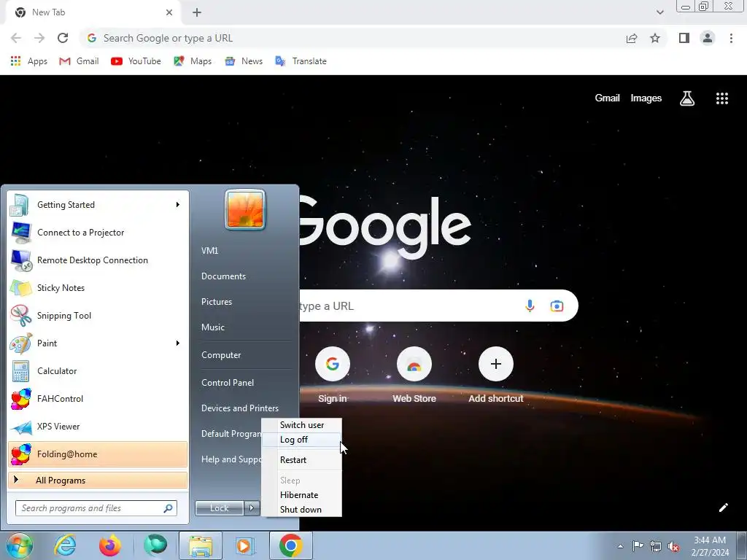Customize Chrome with the pencil icon

point(723,507)
